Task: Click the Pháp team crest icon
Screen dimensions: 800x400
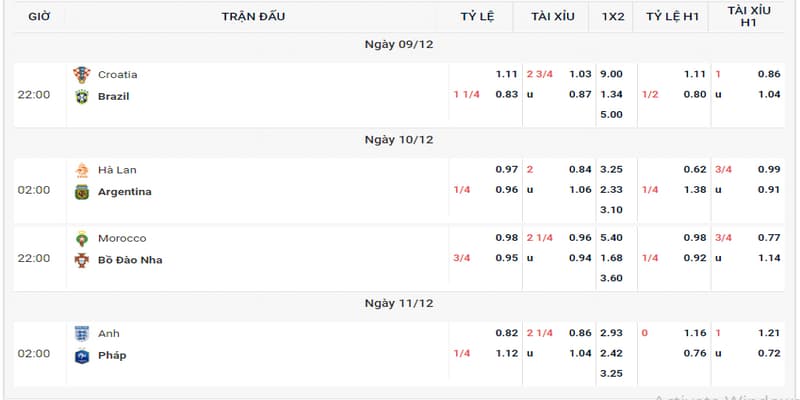Action: click(x=82, y=355)
